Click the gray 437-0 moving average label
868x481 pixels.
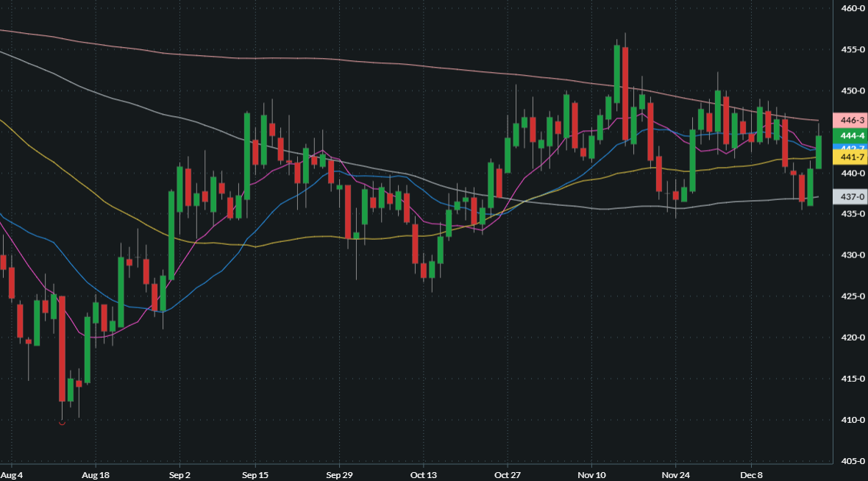coord(851,197)
